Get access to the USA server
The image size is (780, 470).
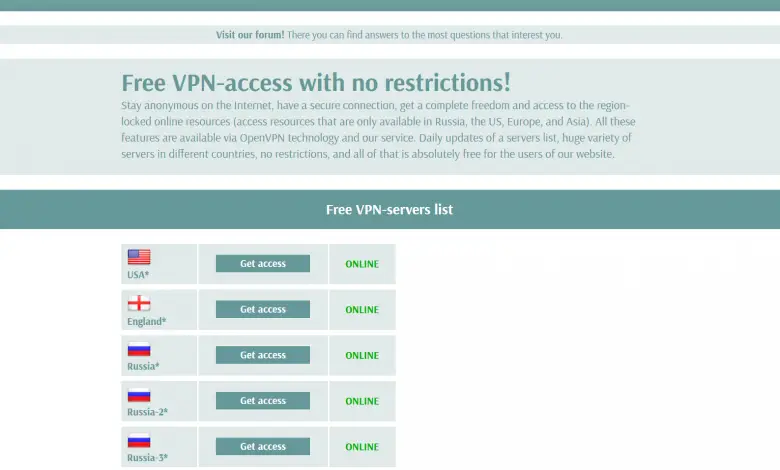[x=263, y=264]
